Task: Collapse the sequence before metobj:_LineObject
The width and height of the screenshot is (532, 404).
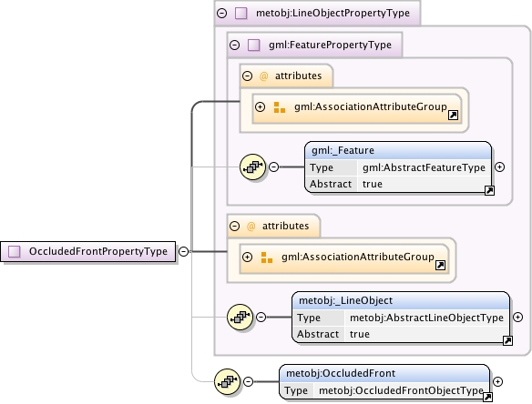Action: pyautogui.click(x=261, y=317)
